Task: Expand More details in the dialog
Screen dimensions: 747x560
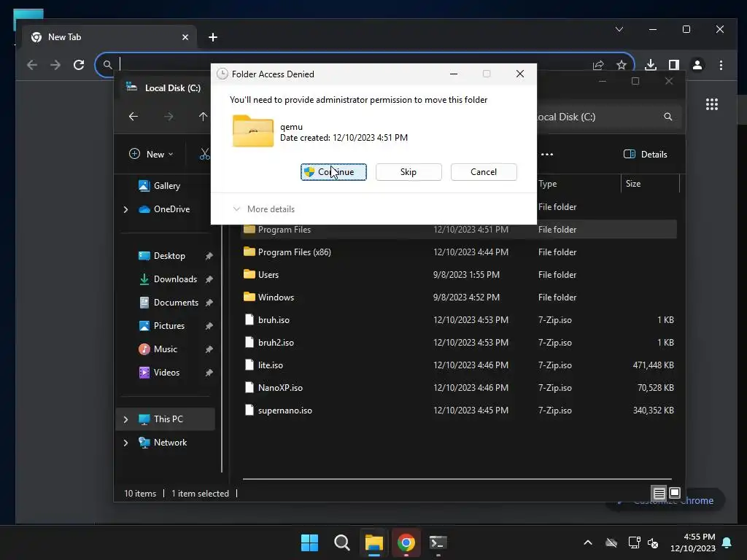Action: point(263,209)
